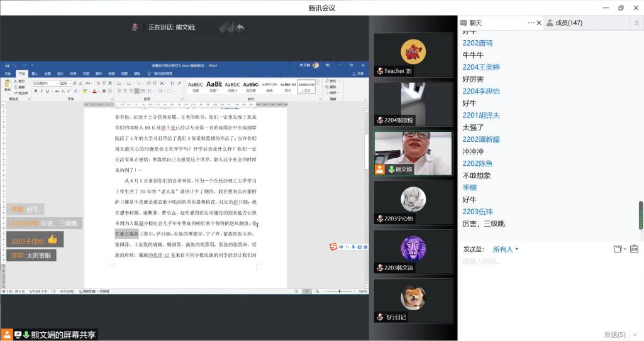Open the 开始 (Home) ribbon tab in Word
This screenshot has height=341, width=644.
[22, 73]
